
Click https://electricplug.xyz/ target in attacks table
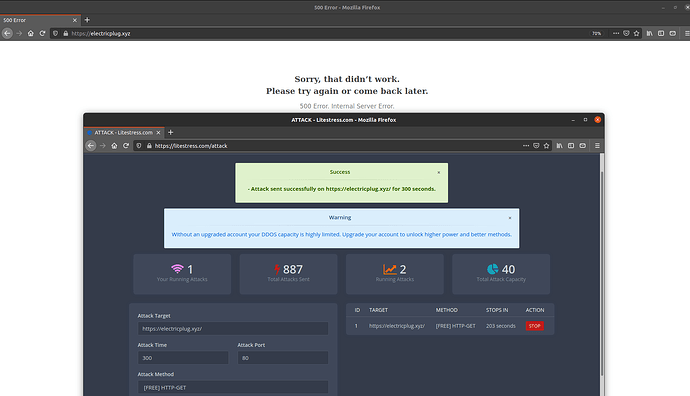(x=397, y=326)
